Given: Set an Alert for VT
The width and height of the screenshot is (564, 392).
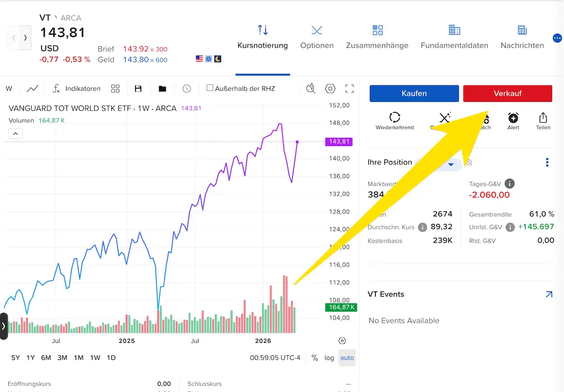Looking at the screenshot, I should tap(513, 121).
